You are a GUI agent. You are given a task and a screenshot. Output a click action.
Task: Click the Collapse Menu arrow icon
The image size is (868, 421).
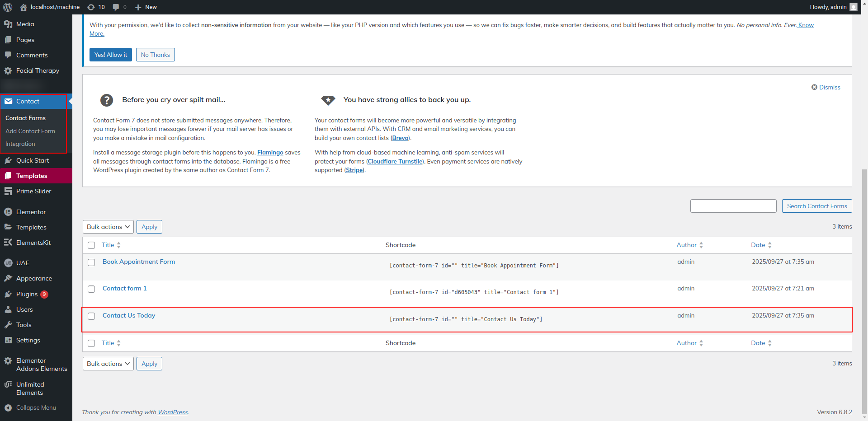[x=8, y=407]
